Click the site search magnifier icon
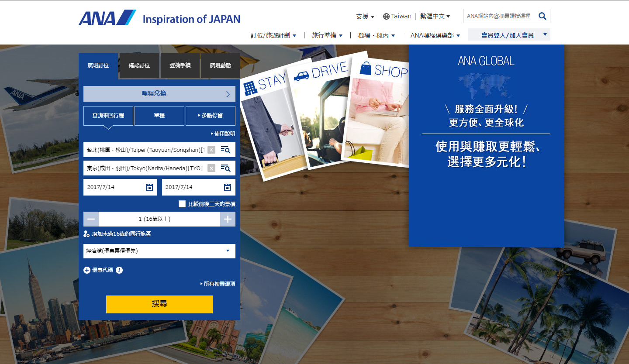629x364 pixels. click(x=542, y=16)
